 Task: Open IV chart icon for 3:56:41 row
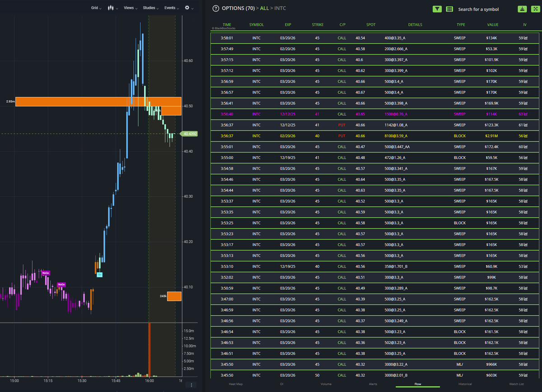coord(526,103)
